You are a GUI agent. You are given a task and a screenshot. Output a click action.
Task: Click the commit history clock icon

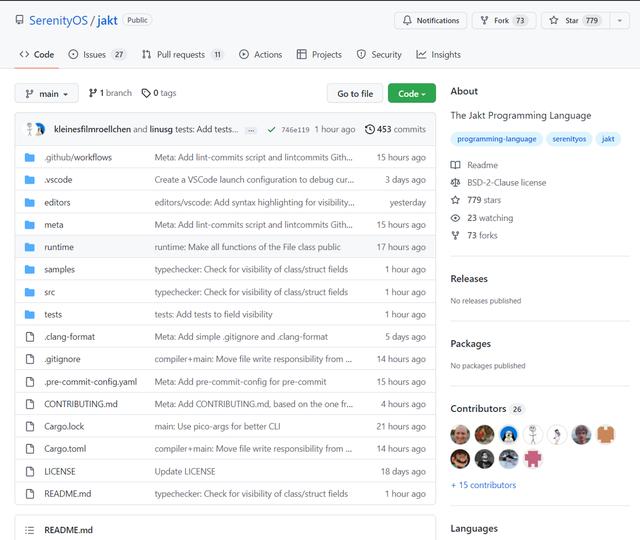[369, 129]
